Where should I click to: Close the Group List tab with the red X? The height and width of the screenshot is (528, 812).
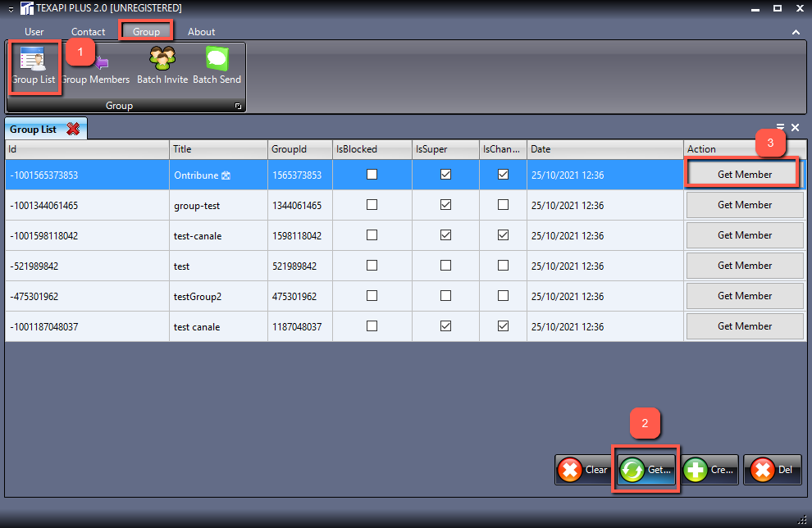pos(73,129)
